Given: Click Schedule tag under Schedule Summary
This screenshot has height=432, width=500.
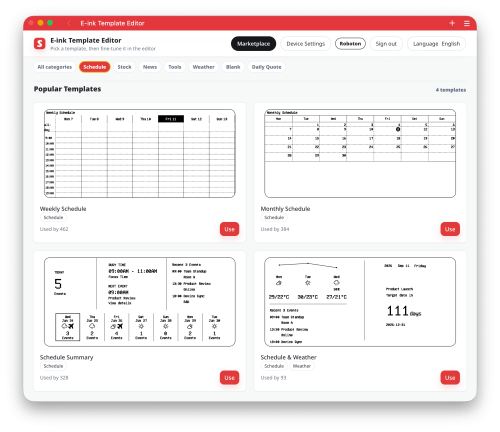Looking at the screenshot, I should 53,366.
